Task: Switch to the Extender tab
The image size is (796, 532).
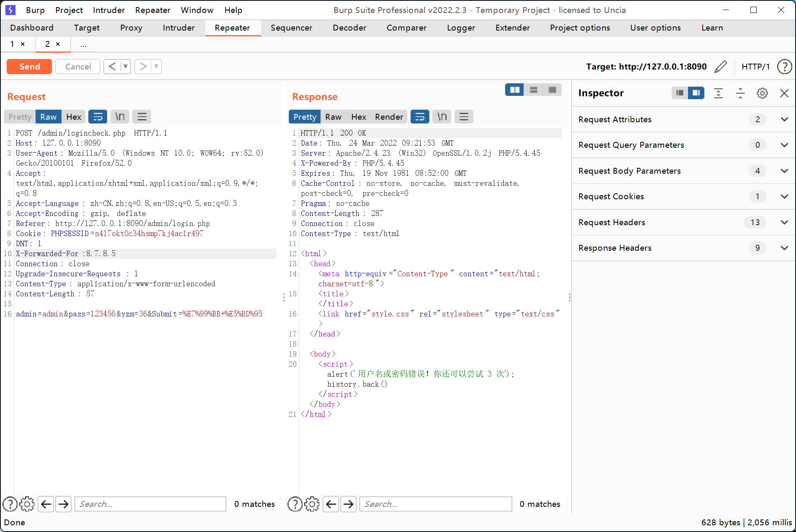Action: pos(513,28)
